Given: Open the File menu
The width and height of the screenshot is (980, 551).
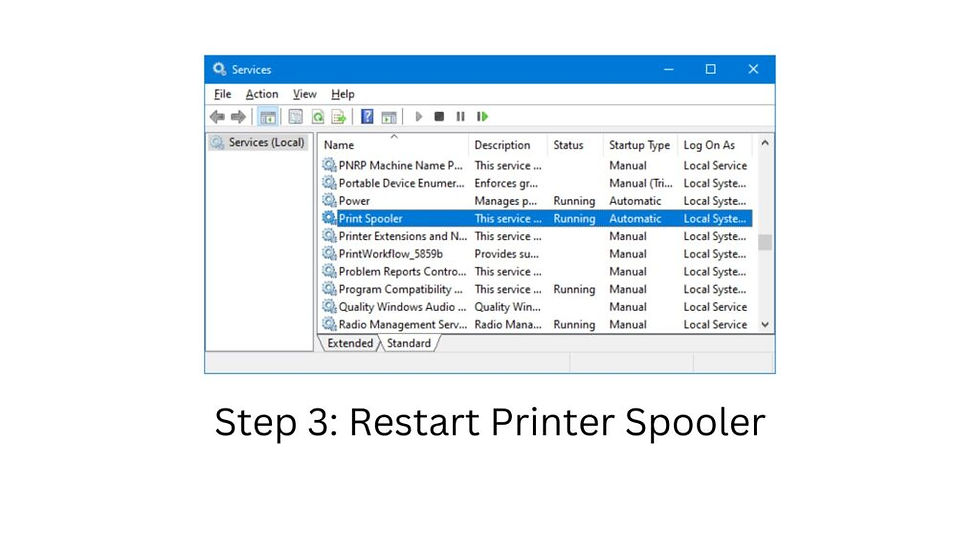Looking at the screenshot, I should pyautogui.click(x=222, y=94).
